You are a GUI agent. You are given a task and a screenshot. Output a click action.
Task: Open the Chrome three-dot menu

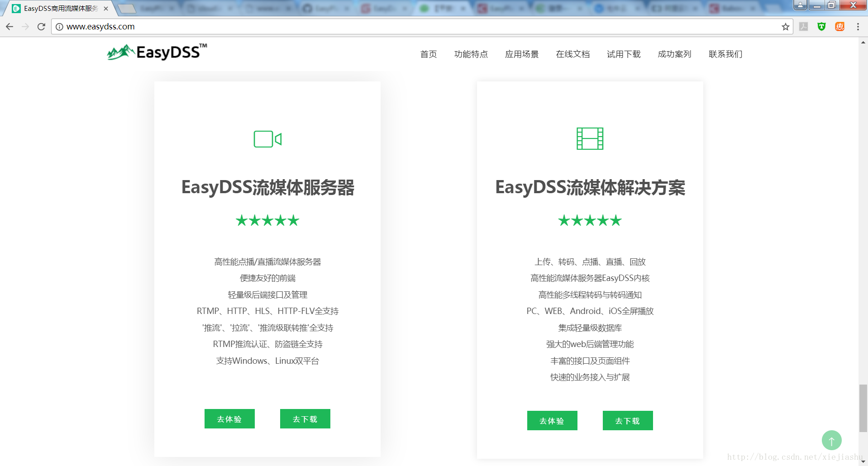(x=858, y=27)
